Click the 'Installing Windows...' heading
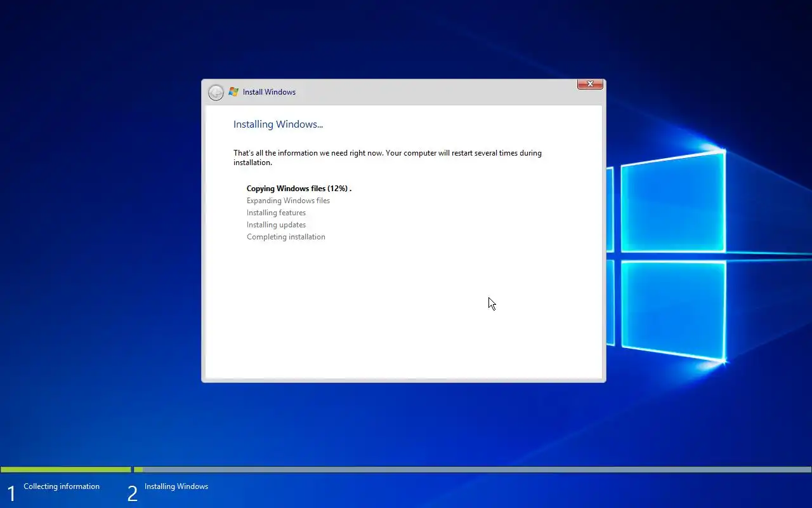The height and width of the screenshot is (508, 812). [x=278, y=124]
